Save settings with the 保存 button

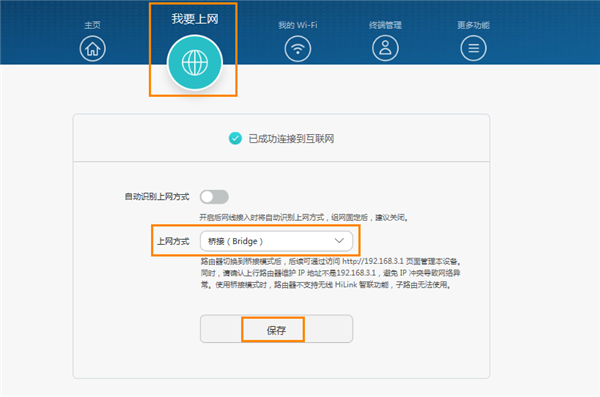pos(276,329)
